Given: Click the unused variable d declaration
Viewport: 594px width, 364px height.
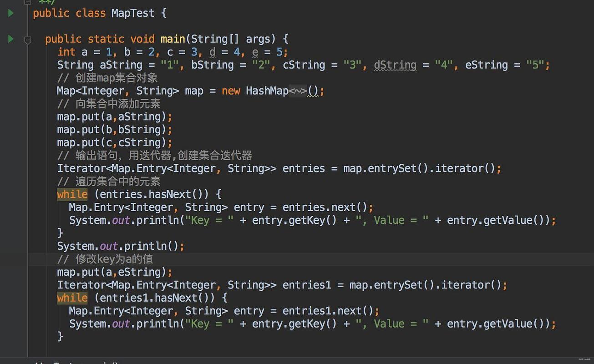Looking at the screenshot, I should coord(212,52).
